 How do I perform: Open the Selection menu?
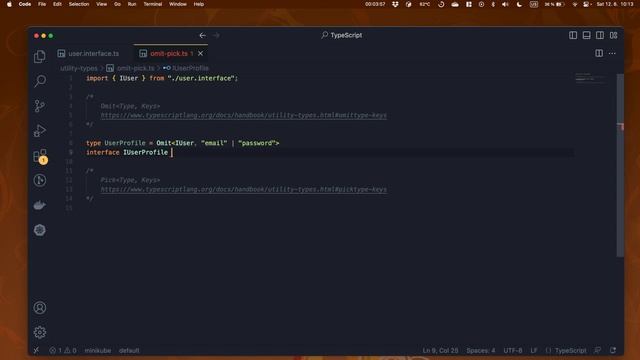point(79,4)
